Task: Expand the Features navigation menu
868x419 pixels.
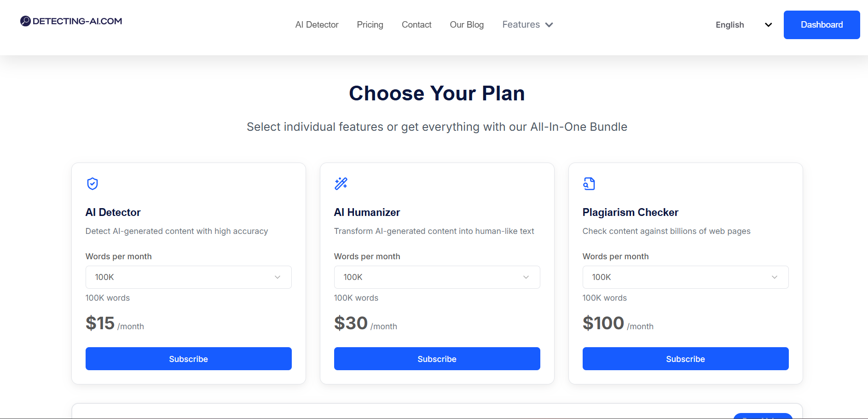Action: click(x=521, y=25)
